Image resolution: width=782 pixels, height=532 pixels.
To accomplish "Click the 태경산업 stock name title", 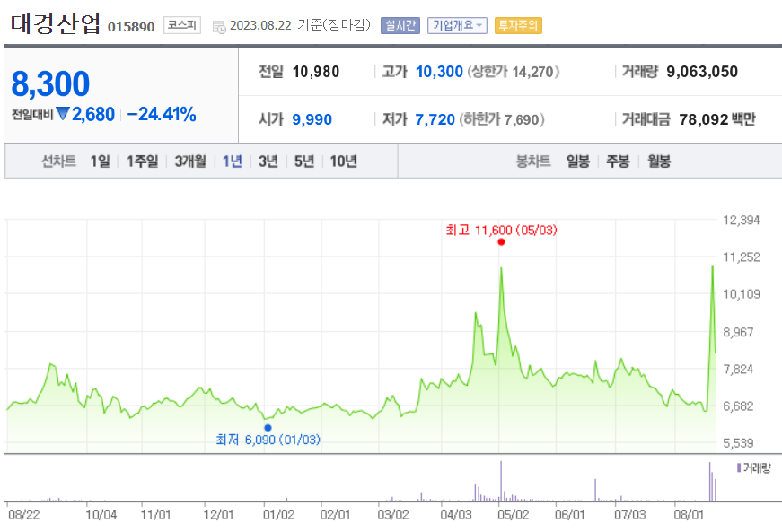I will (x=56, y=23).
